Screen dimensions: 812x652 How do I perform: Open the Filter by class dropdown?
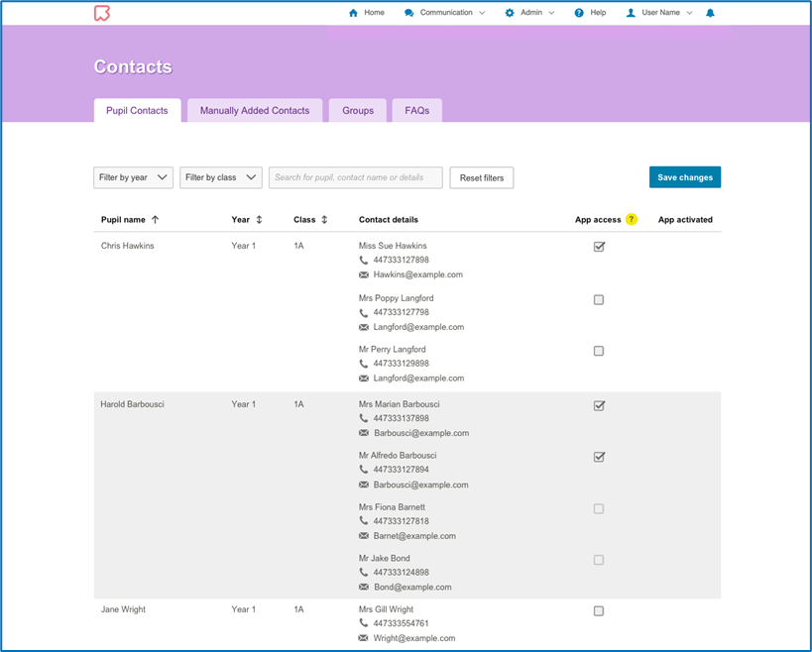[x=220, y=177]
